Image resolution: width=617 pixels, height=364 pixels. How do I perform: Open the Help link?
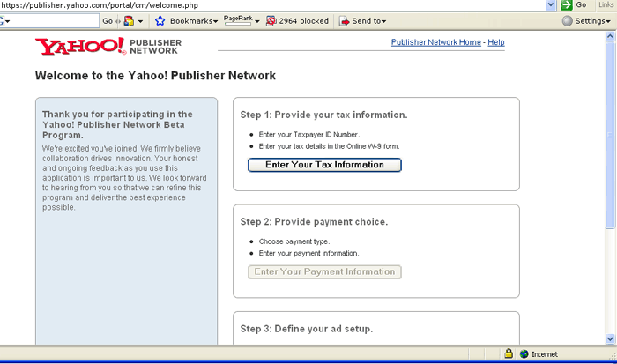click(x=496, y=42)
